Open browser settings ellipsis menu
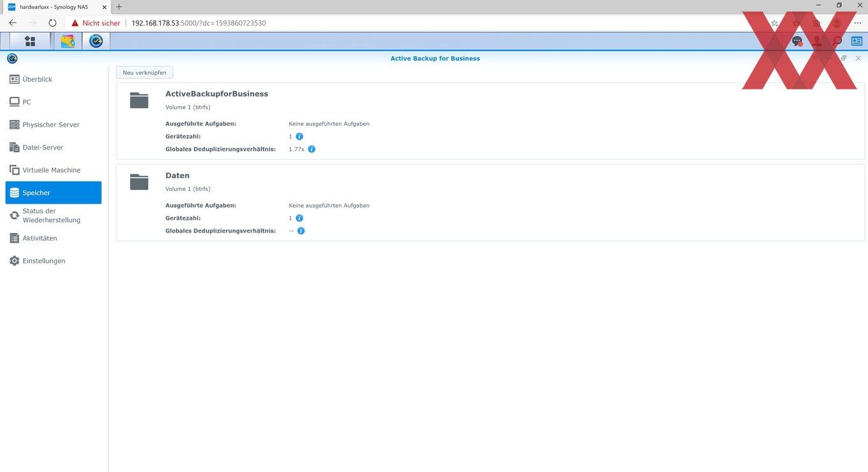Viewport: 868px width, 472px height. (x=858, y=23)
